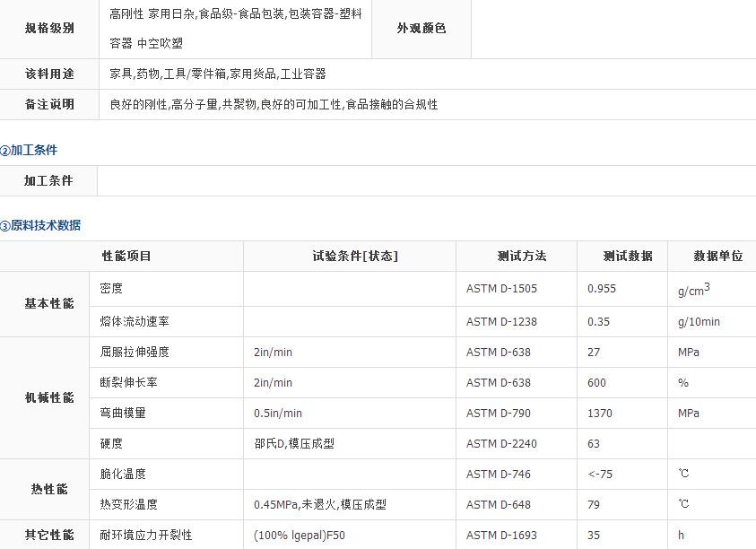
Task: Select the 脆化温度 value <-75
Action: tap(600, 474)
